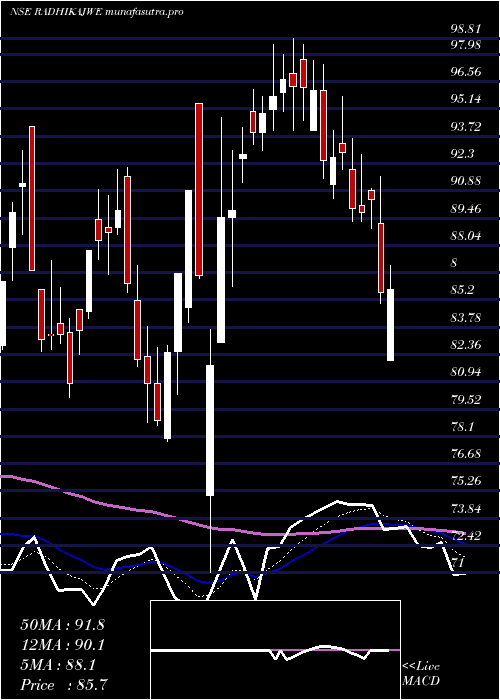The height and width of the screenshot is (700, 500).
Task: Click the 79.52 price axis label
Action: 466,400
